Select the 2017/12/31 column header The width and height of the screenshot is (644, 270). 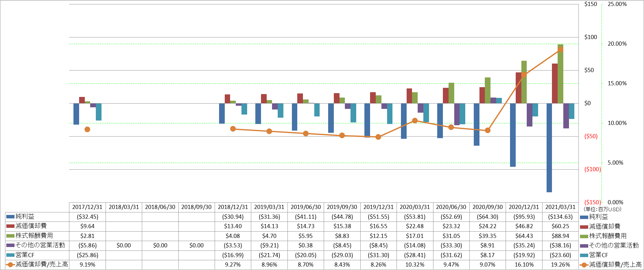[x=87, y=207]
